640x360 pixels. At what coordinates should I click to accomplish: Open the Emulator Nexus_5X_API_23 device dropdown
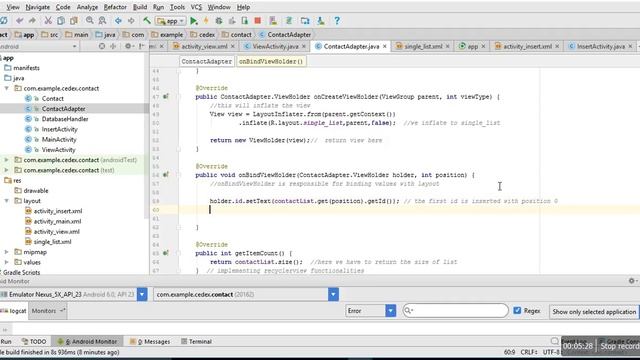pyautogui.click(x=142, y=294)
